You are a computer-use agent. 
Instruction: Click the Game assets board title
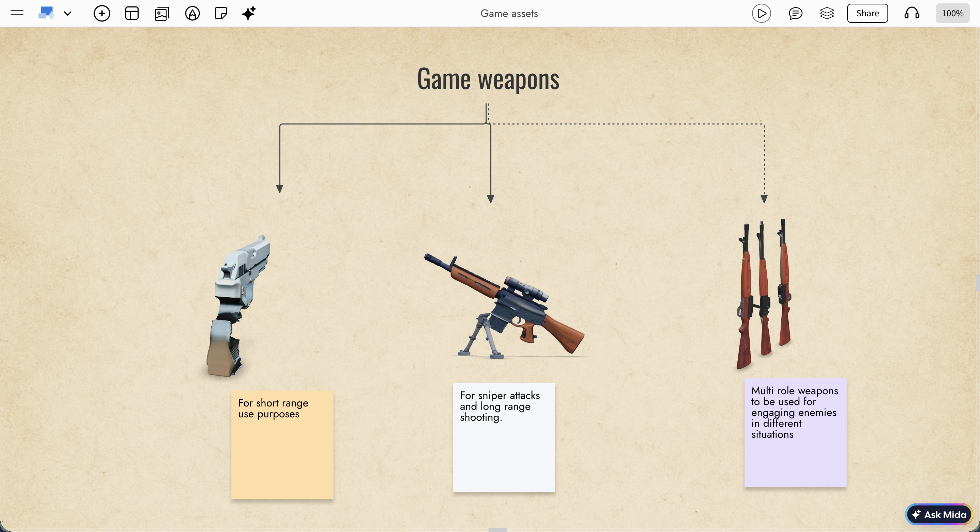(x=509, y=13)
